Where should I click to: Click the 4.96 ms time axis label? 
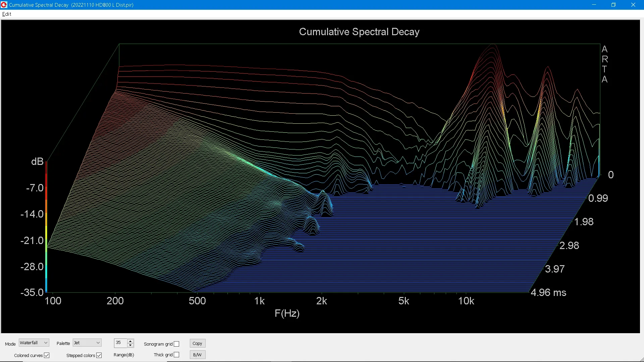(548, 293)
